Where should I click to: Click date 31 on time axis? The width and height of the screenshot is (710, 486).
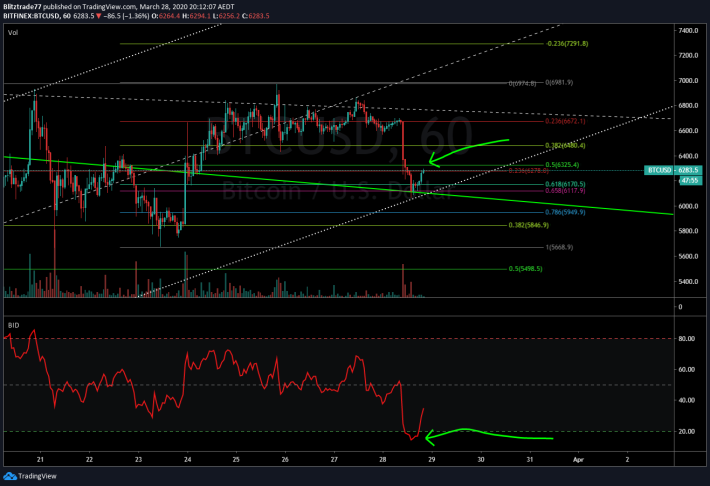pyautogui.click(x=529, y=459)
